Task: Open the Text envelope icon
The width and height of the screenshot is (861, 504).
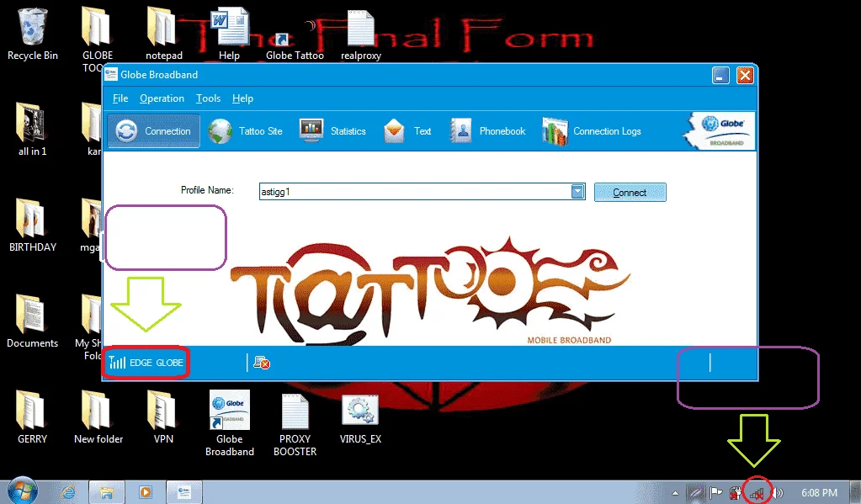Action: point(394,131)
